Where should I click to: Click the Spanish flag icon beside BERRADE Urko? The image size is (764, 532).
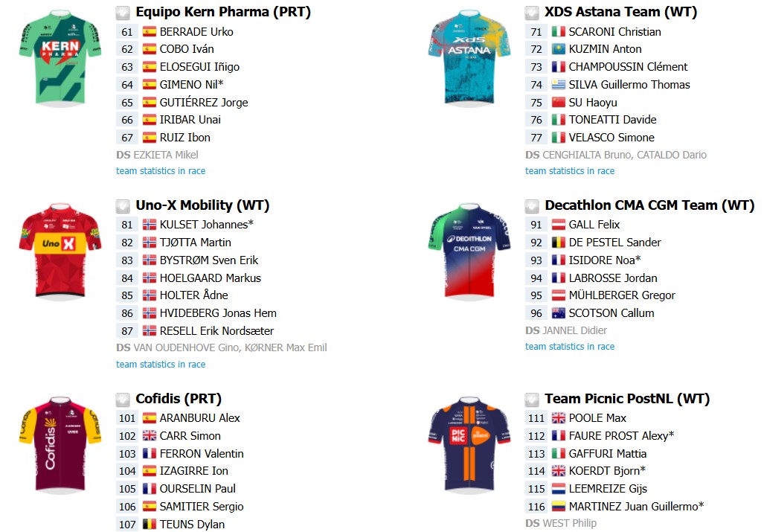point(149,32)
